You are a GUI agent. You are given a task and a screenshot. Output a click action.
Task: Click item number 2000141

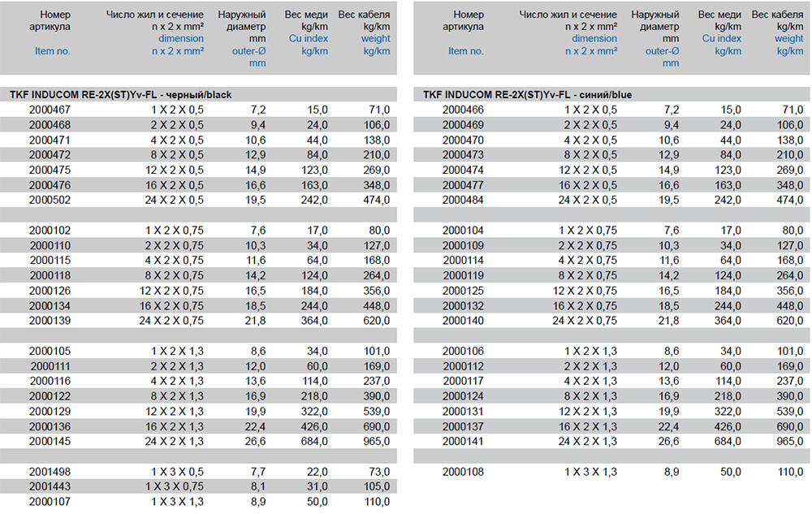pos(463,441)
